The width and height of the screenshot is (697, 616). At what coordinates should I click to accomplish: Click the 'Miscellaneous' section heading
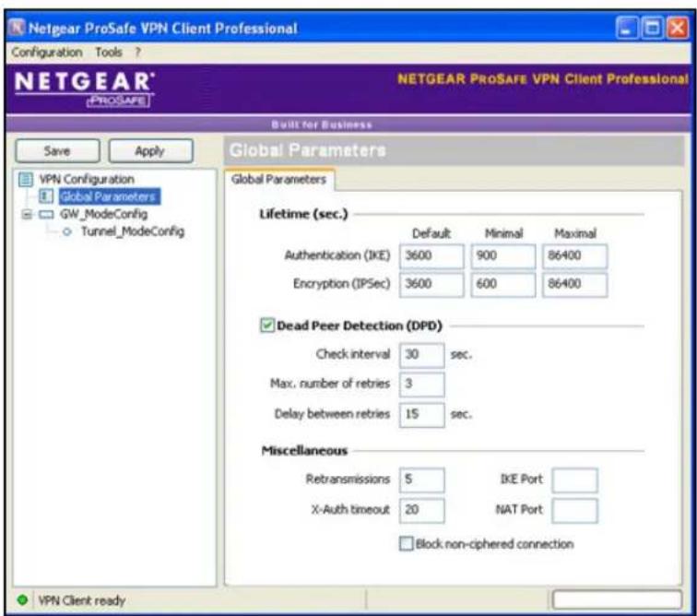[304, 451]
